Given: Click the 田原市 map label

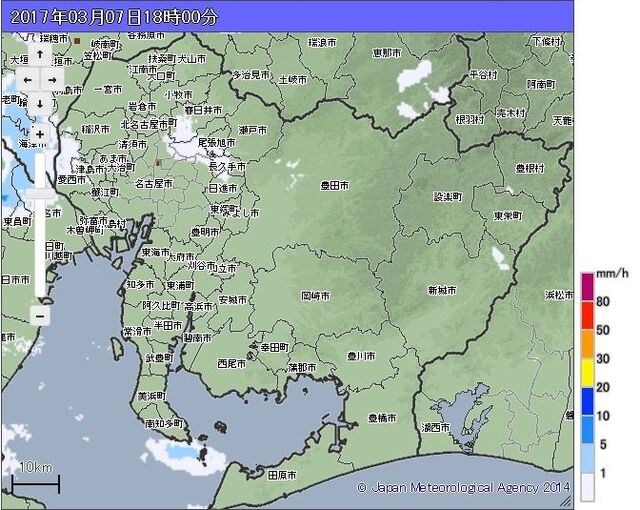Looking at the screenshot, I should pos(282,475).
